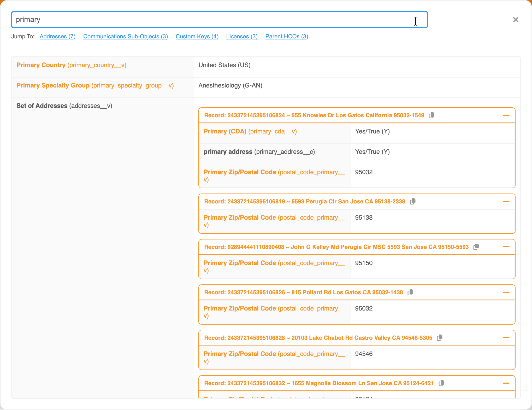Click the postal code value 95138
This screenshot has height=410, width=532.
coord(364,218)
